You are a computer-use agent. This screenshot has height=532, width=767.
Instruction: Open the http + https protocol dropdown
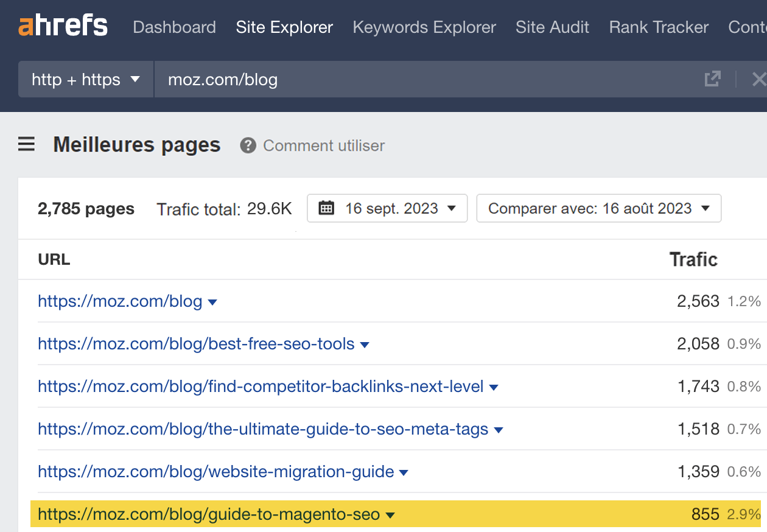coord(85,79)
